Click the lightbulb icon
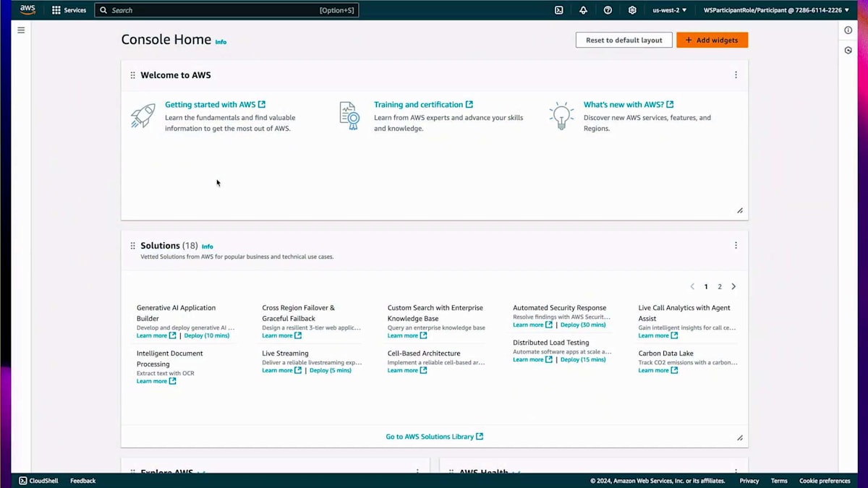This screenshot has height=488, width=868. (x=561, y=116)
